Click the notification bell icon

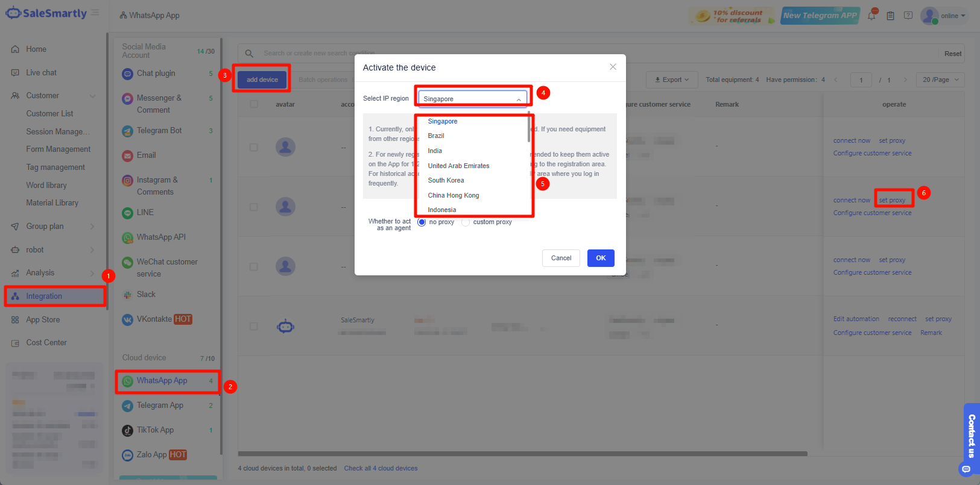pos(871,16)
